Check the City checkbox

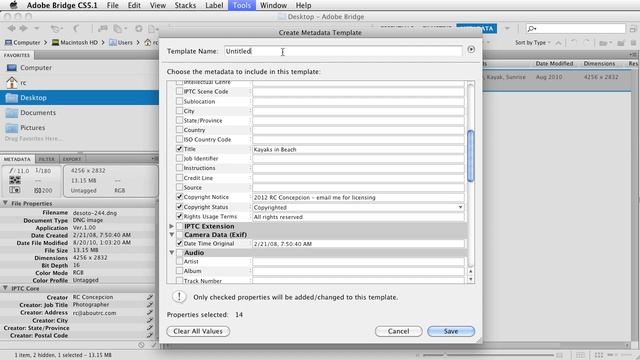(x=179, y=111)
